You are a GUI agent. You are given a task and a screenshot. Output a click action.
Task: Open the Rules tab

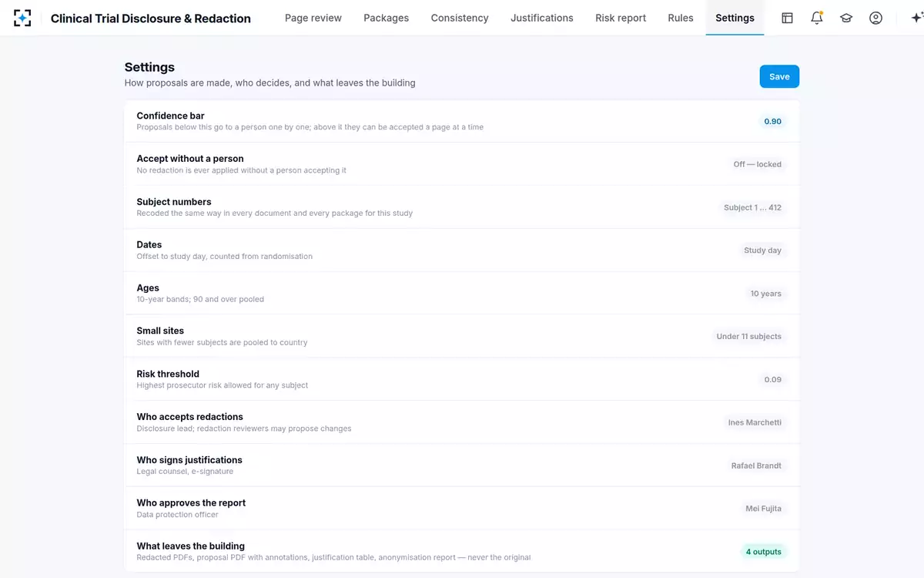pos(681,18)
